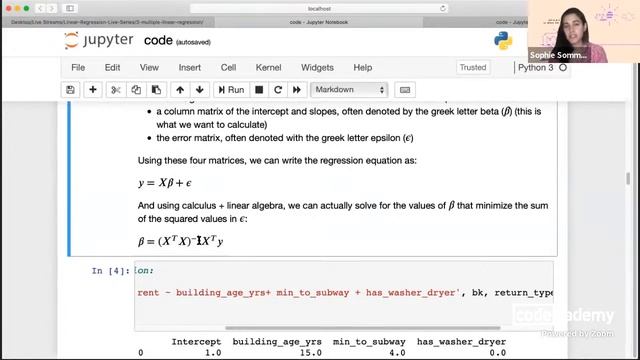The width and height of the screenshot is (640, 360).
Task: Reload page icon in address bar
Action: coord(442,8)
